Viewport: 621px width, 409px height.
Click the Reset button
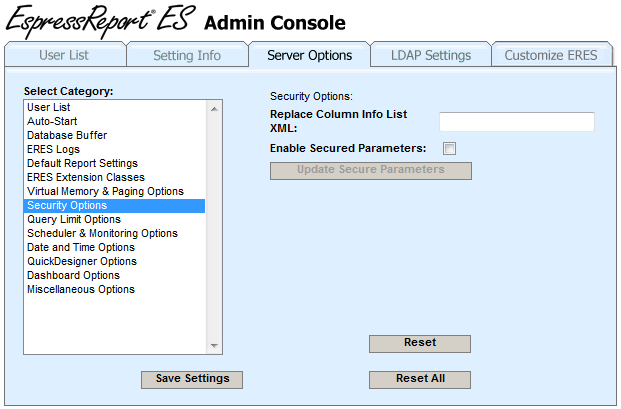pyautogui.click(x=420, y=343)
